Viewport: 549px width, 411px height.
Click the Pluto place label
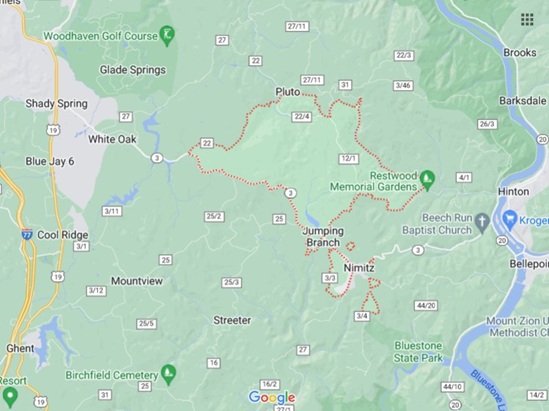pos(288,92)
